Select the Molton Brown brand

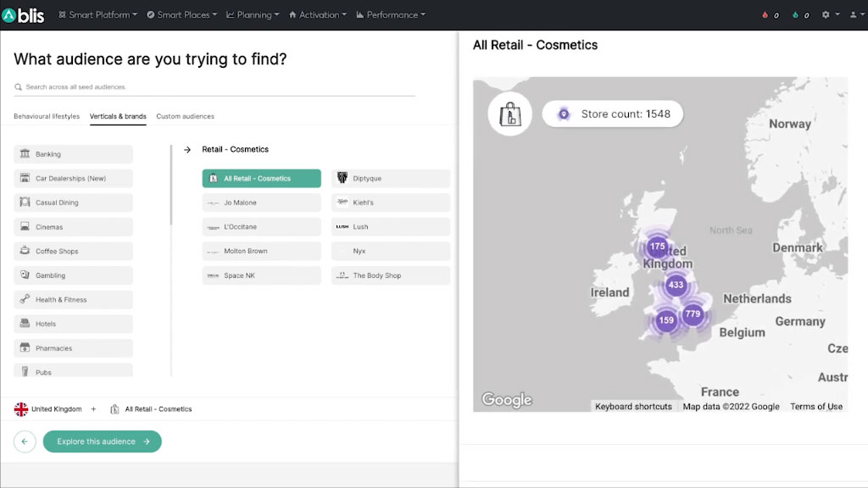pyautogui.click(x=261, y=251)
